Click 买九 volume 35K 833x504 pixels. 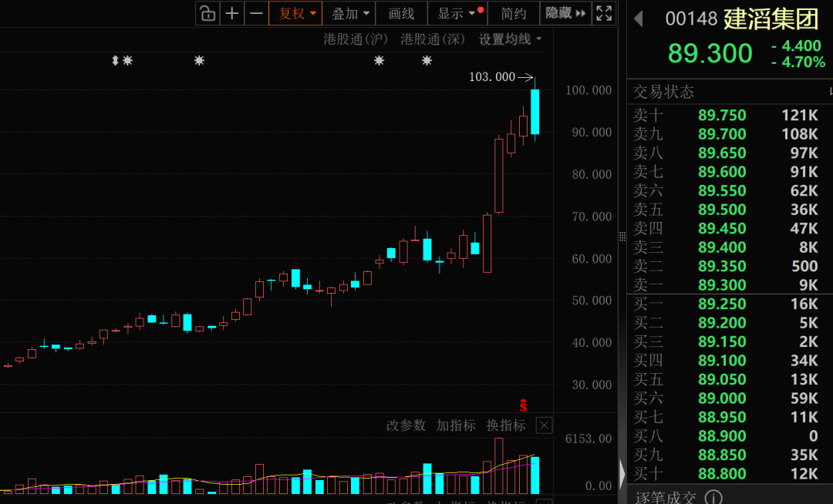[804, 455]
